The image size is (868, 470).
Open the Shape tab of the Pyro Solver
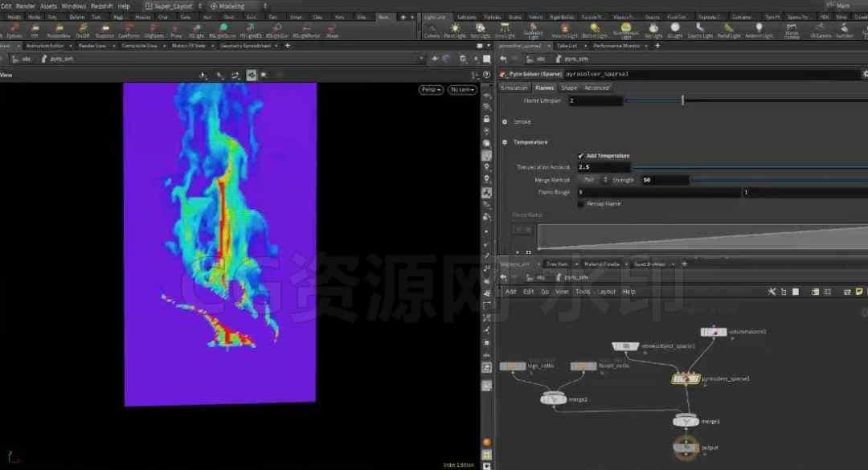click(568, 88)
